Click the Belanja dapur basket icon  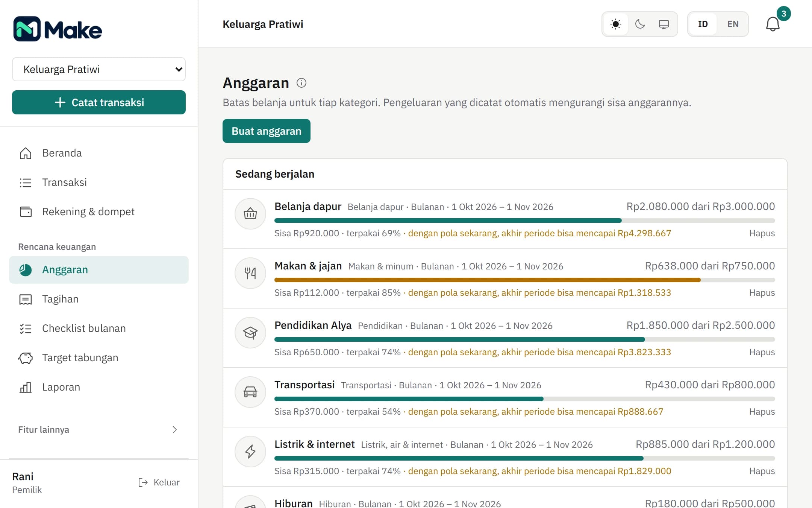(250, 213)
